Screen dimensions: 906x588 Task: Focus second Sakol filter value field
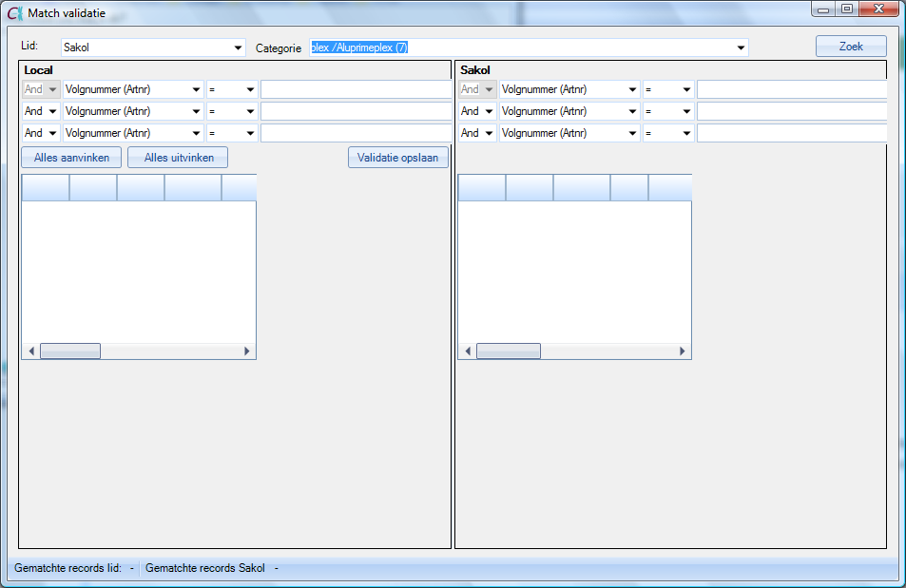tap(792, 111)
